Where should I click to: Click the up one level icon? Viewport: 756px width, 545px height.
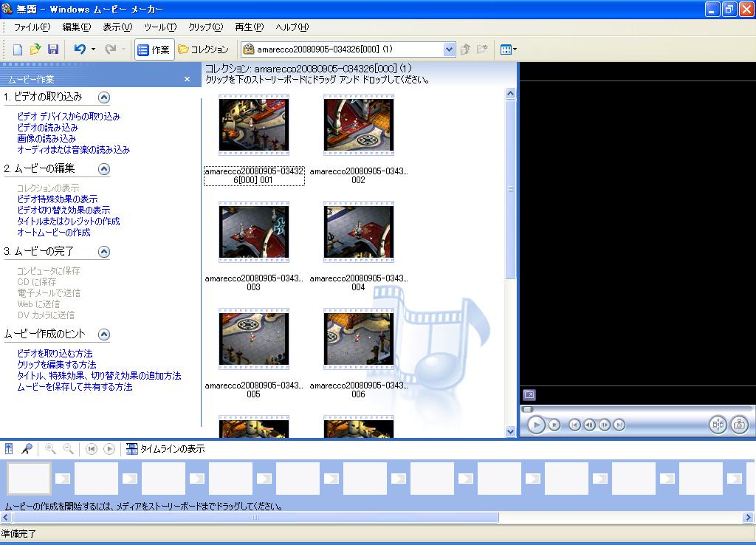[465, 49]
